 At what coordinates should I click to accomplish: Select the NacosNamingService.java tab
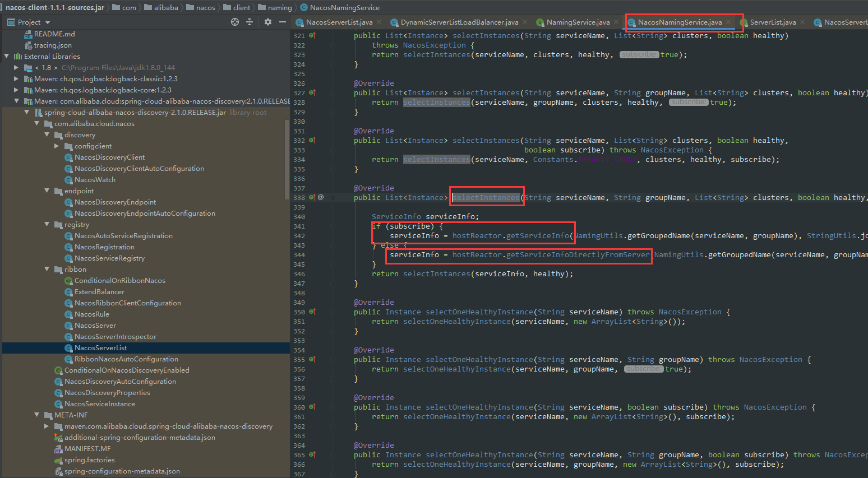tap(680, 22)
